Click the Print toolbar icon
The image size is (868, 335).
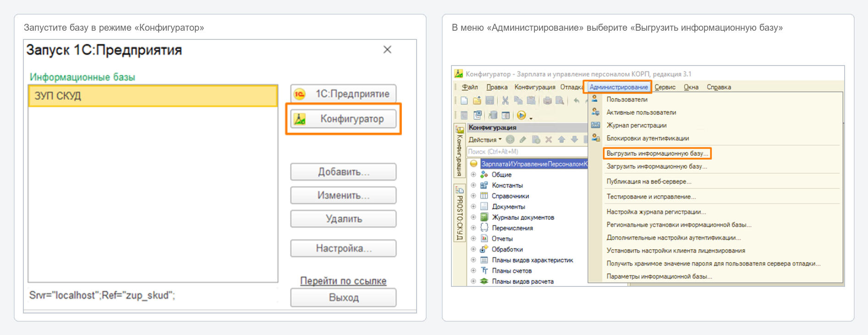547,100
